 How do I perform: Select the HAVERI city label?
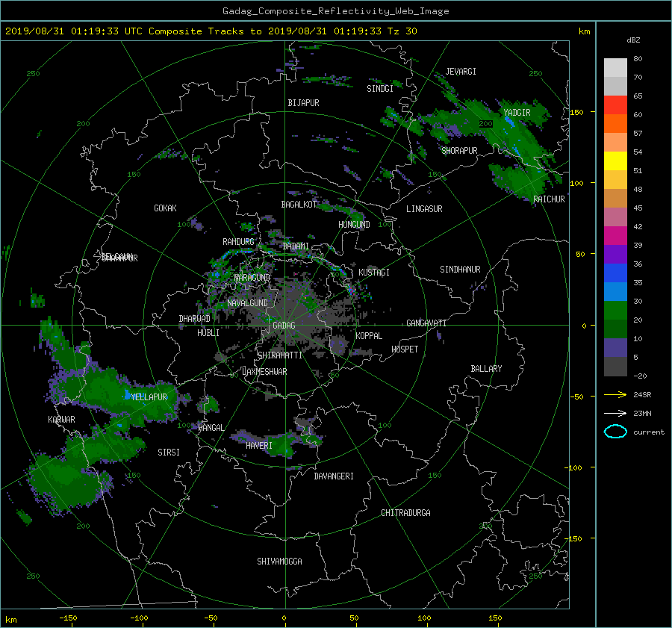pyautogui.click(x=259, y=446)
